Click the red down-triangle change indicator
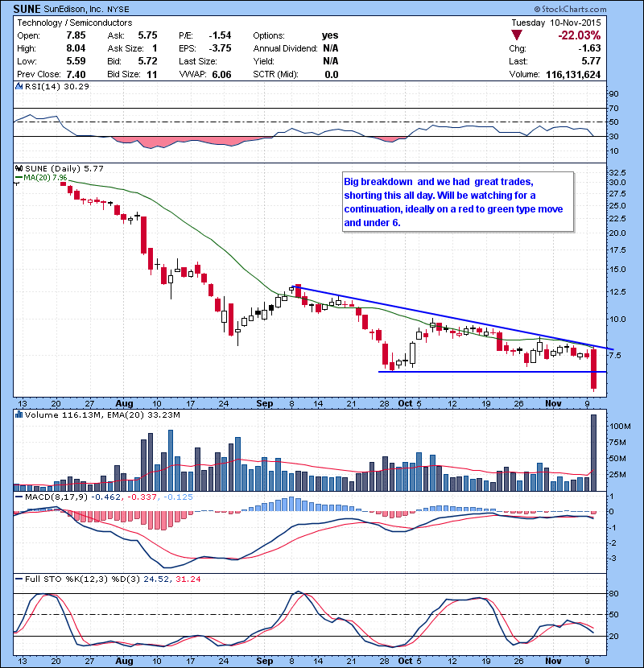644x668 pixels. (x=517, y=35)
